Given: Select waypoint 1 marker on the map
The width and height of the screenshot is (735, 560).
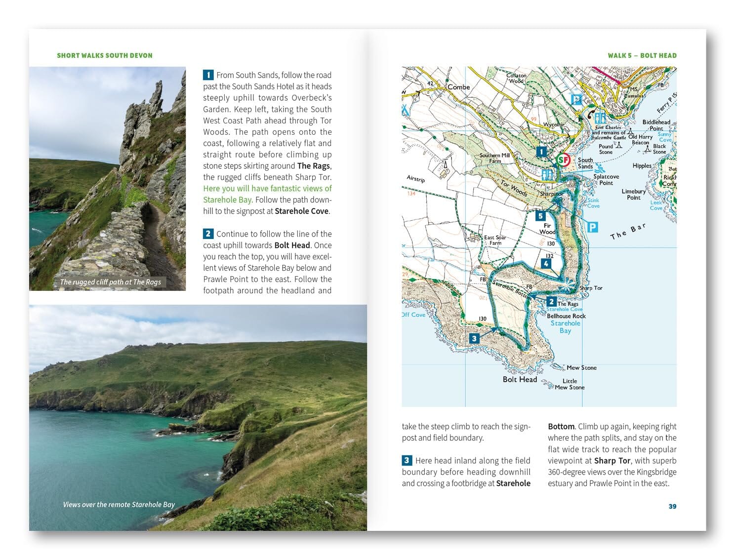Looking at the screenshot, I should click(541, 152).
